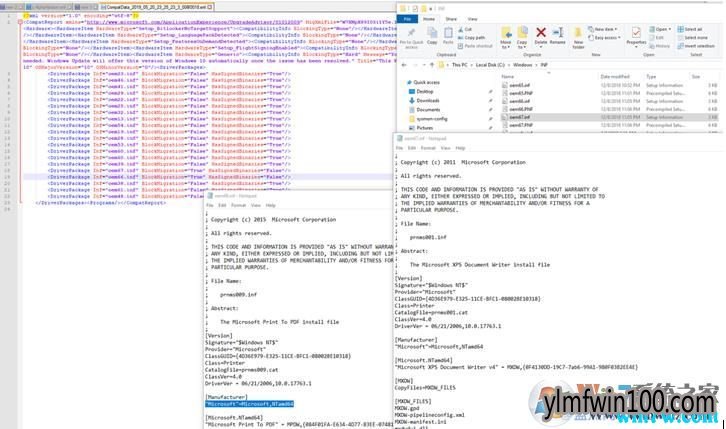Sort files by Date modified column
726x429 pixels.
pos(615,76)
